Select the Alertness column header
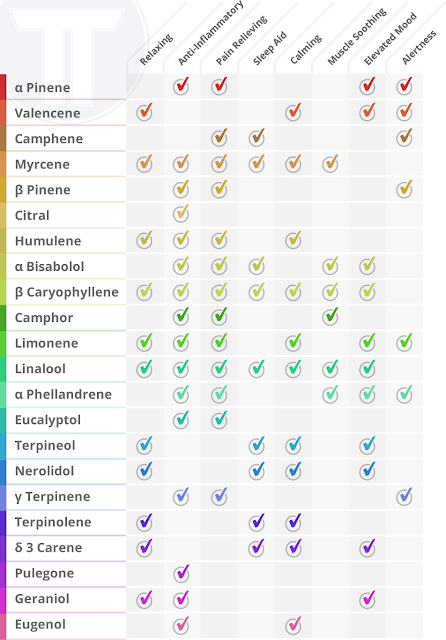 [x=419, y=47]
